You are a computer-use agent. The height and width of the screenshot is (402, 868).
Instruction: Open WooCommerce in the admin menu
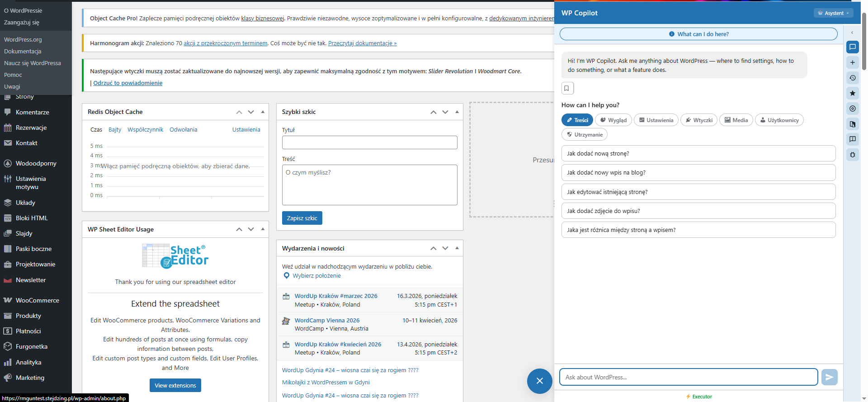(38, 300)
